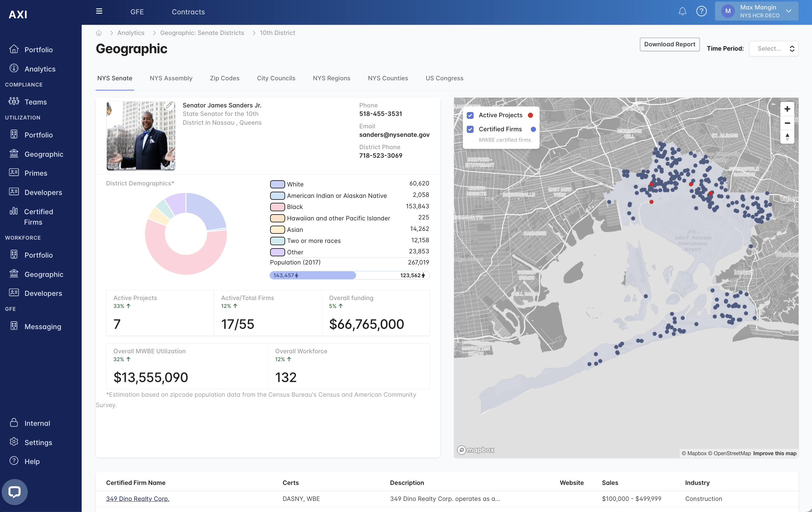Open the help question mark icon in header
Screen dimensions: 812x512
click(x=701, y=11)
